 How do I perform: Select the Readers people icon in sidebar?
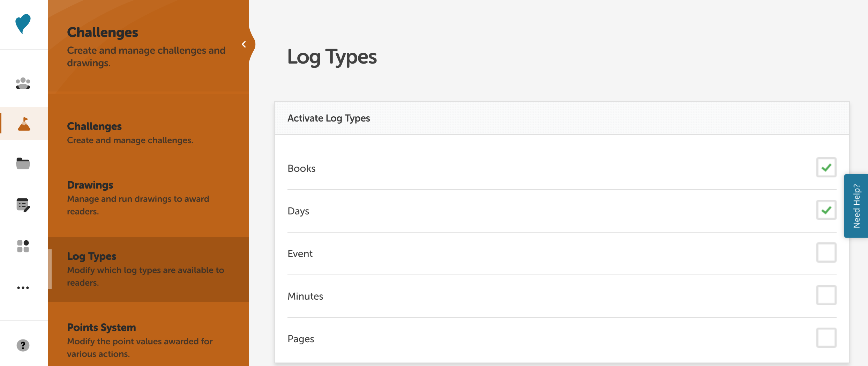pyautogui.click(x=22, y=83)
